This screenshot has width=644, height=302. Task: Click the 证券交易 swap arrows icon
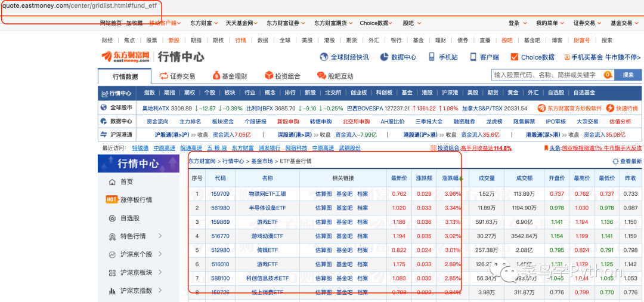pyautogui.click(x=164, y=76)
